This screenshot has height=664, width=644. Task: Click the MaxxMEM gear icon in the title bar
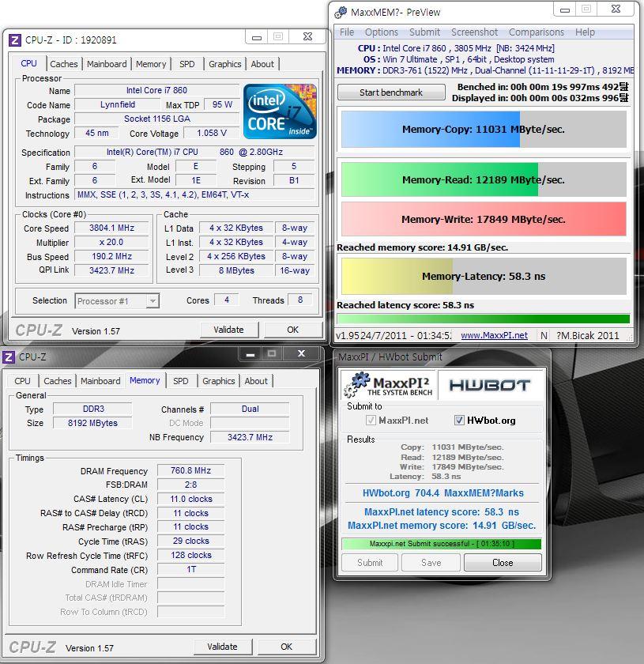341,13
